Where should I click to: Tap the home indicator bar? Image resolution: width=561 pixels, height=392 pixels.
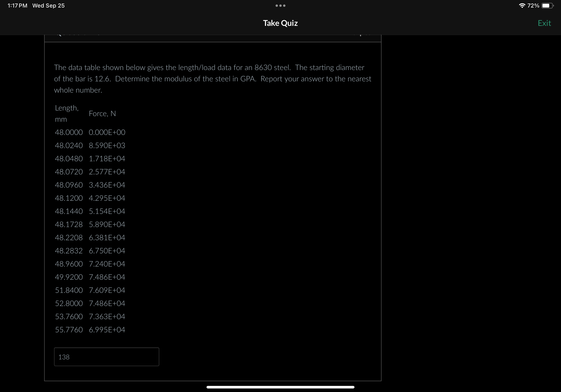click(x=280, y=387)
